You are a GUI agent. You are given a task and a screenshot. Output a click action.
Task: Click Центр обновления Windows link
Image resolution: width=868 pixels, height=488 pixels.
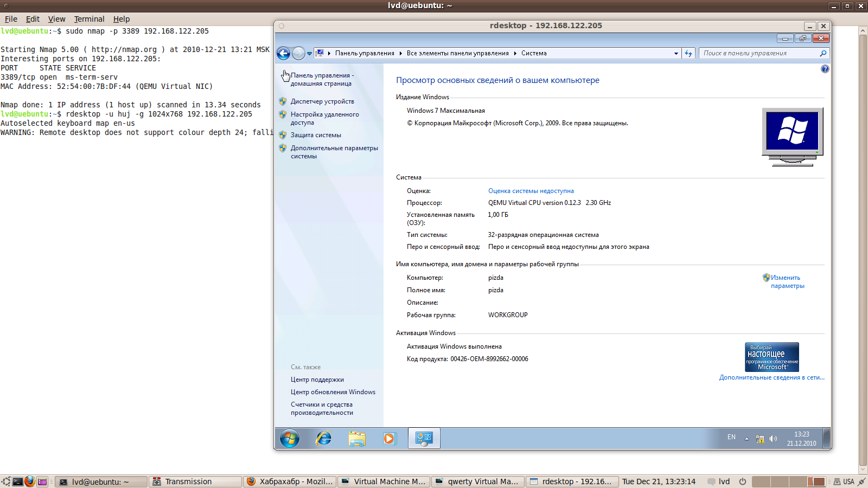pyautogui.click(x=333, y=392)
